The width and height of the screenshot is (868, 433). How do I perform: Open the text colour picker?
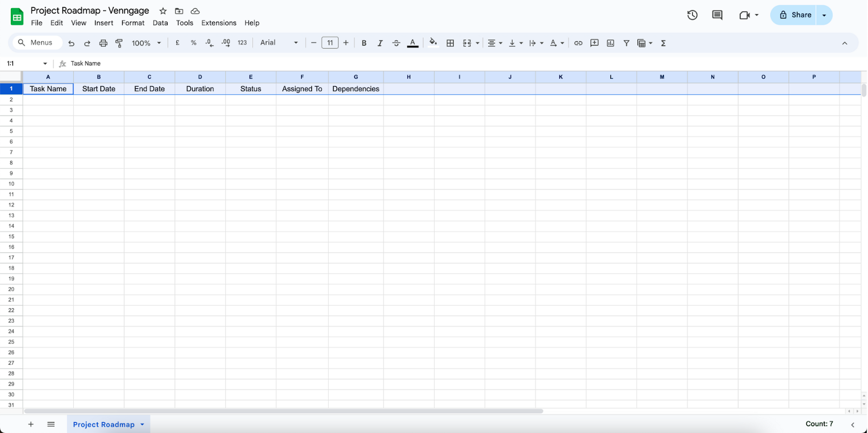[x=413, y=43]
